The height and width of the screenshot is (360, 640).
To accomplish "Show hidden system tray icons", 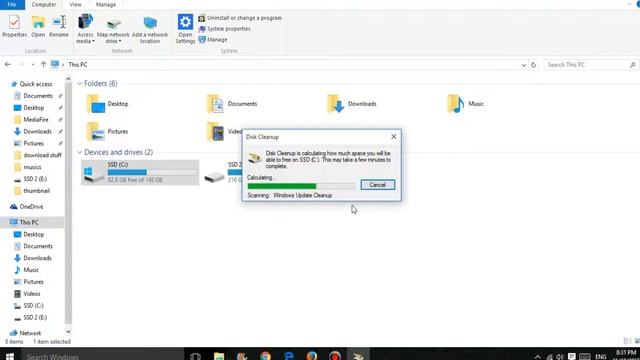I will (538, 357).
